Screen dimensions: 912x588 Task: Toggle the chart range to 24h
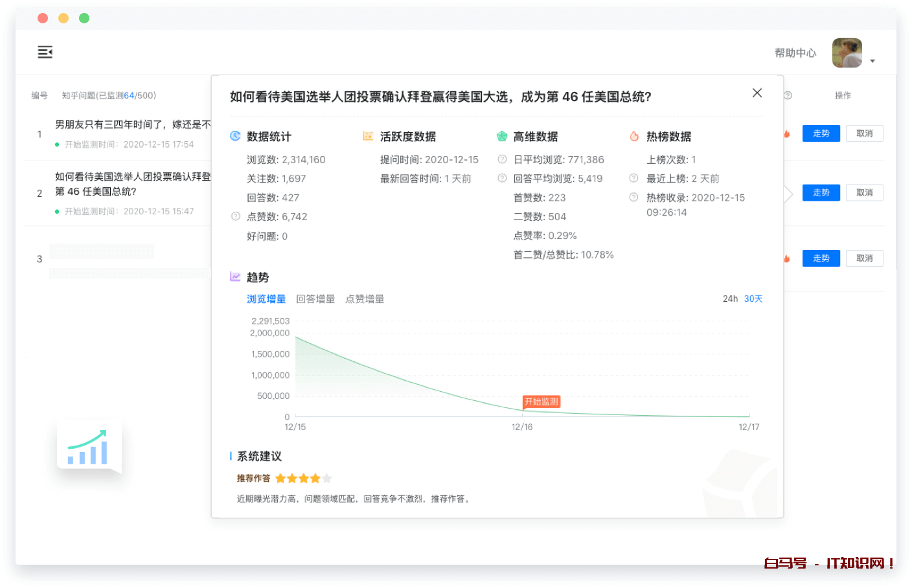730,299
